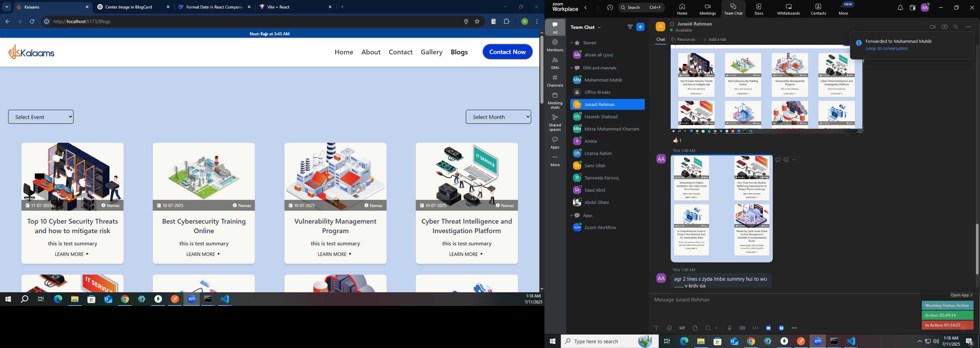The image size is (980, 348).
Task: Open the Select Event dropdown
Action: [x=41, y=117]
